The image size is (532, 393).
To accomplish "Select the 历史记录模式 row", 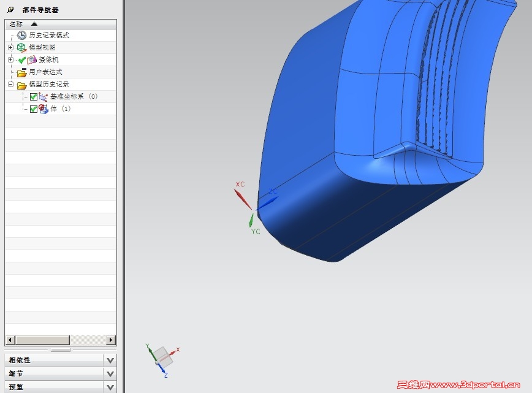I will (61, 36).
